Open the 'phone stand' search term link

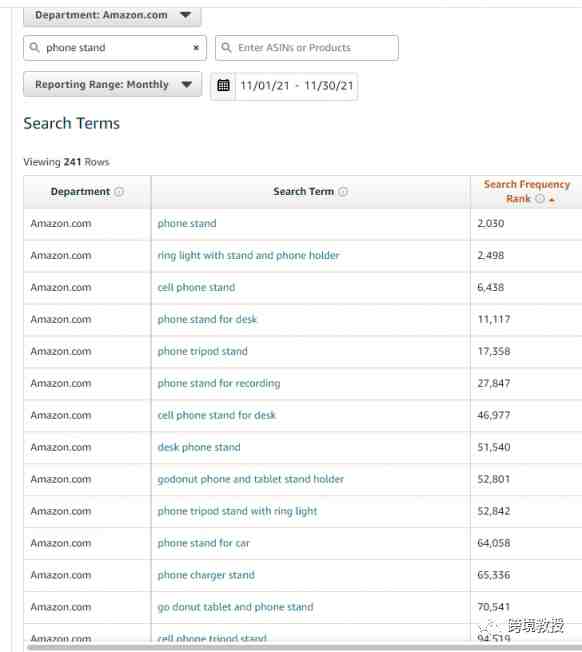[x=187, y=224]
